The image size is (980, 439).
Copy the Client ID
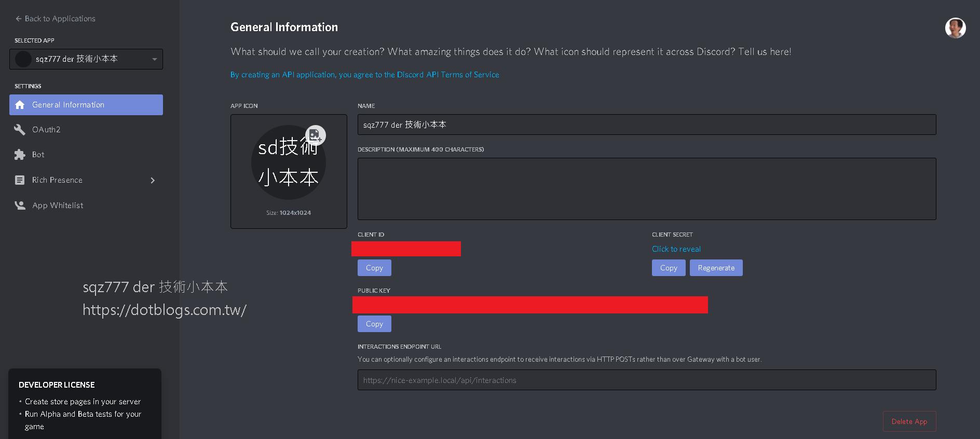click(x=374, y=268)
